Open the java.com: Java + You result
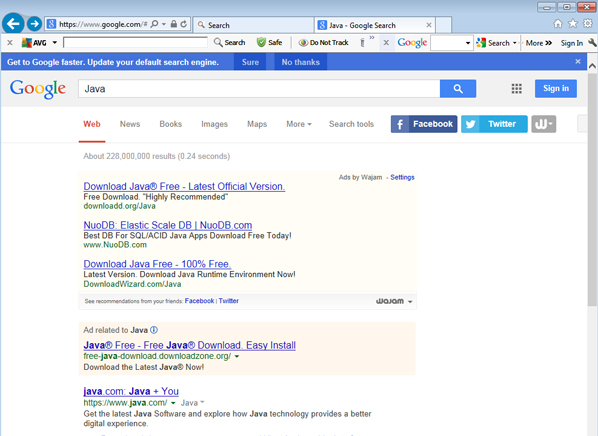 (x=131, y=391)
